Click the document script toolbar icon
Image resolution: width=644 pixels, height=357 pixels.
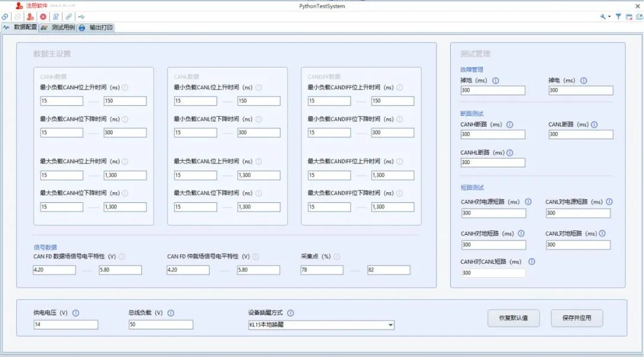pos(56,17)
